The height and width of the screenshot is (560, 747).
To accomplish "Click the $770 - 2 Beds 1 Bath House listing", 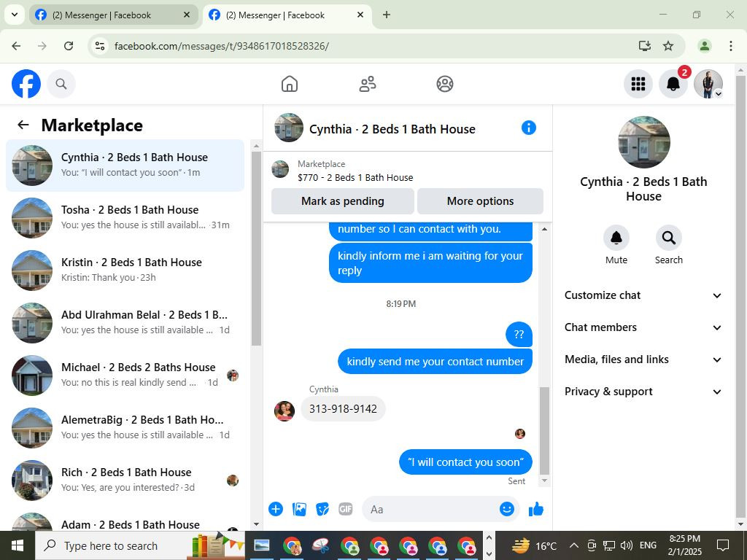I will pyautogui.click(x=355, y=178).
